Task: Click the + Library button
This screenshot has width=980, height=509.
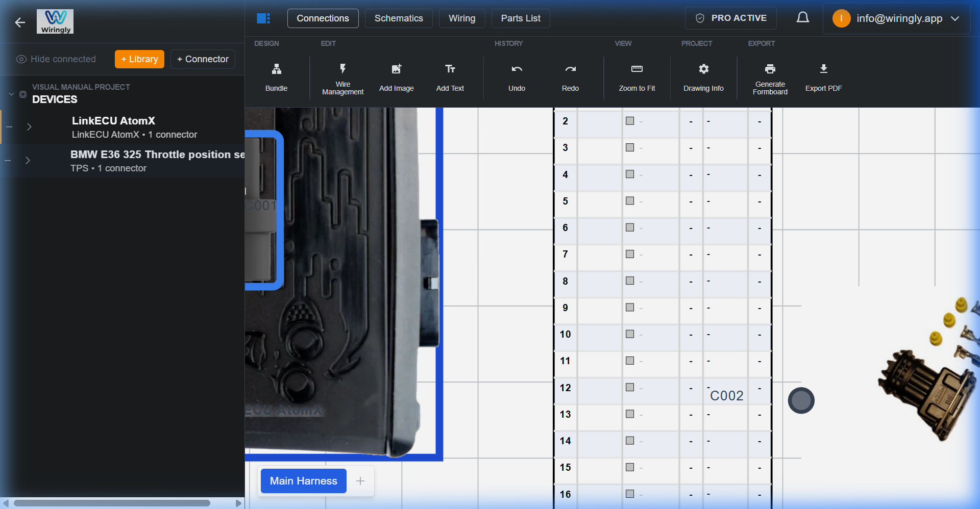Action: [139, 59]
